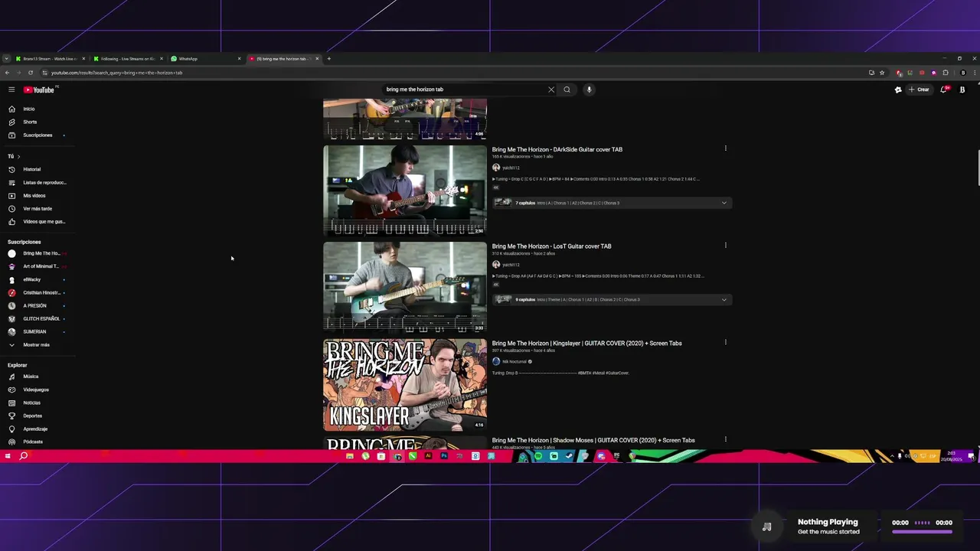Open Nik Nocturnal channel link
This screenshot has height=551, width=980.
[x=514, y=361]
